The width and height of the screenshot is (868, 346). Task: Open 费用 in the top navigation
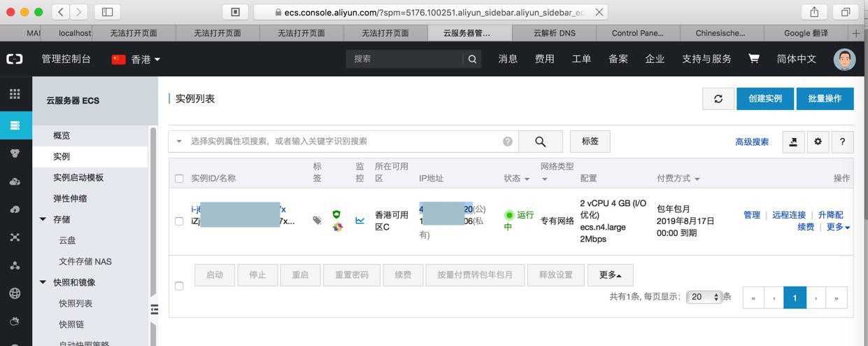click(x=545, y=59)
